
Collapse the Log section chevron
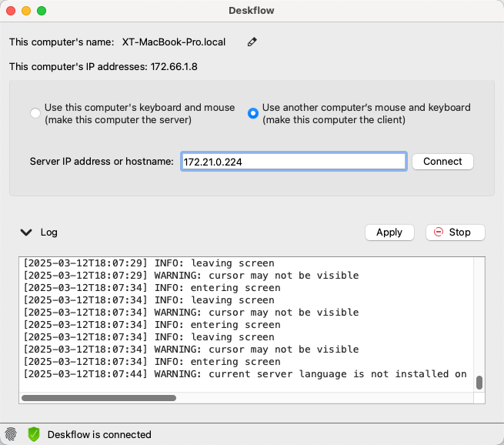pyautogui.click(x=26, y=233)
